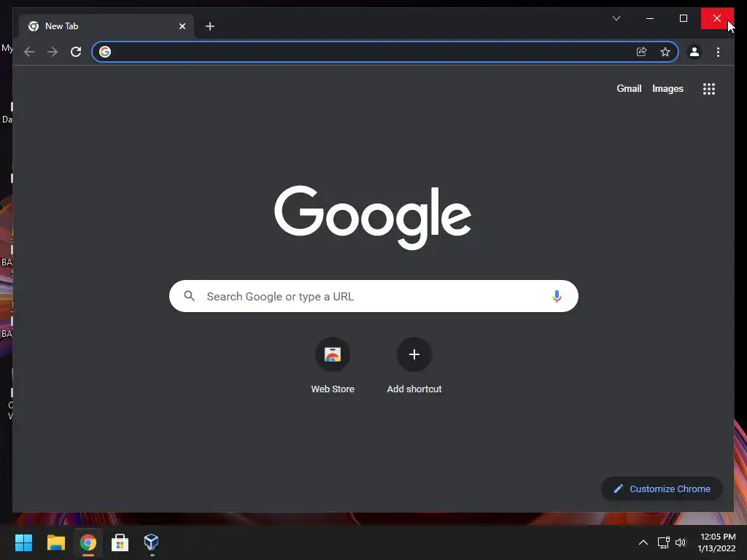
Task: Launch Microsoft Store from the taskbar
Action: (x=120, y=542)
